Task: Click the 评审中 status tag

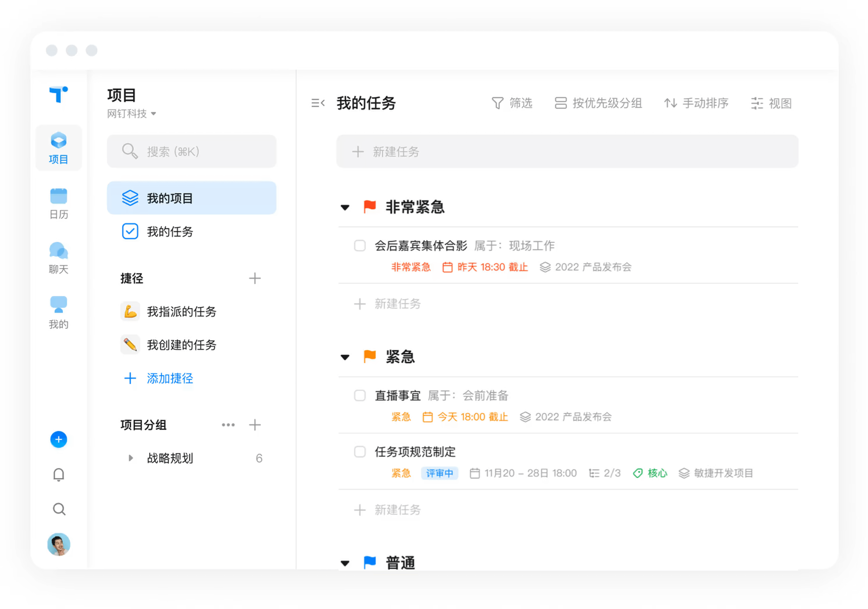Action: click(x=439, y=473)
